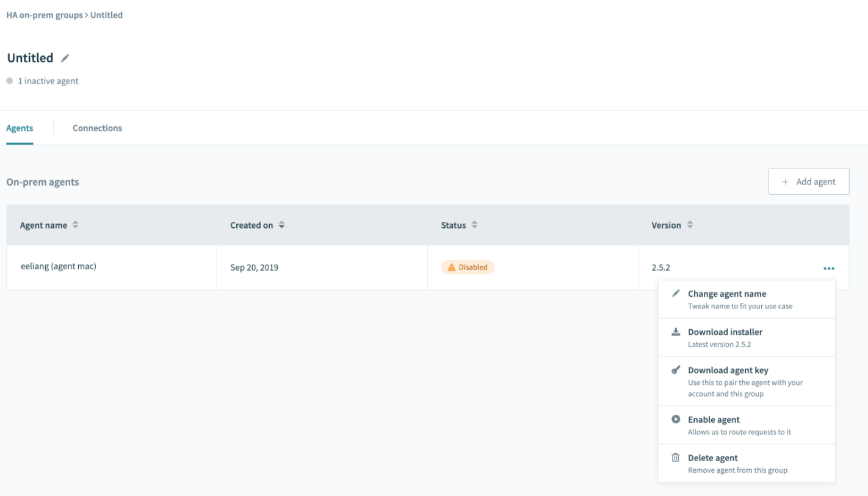The image size is (868, 496).
Task: Click the key icon for Download agent key
Action: pyautogui.click(x=676, y=370)
